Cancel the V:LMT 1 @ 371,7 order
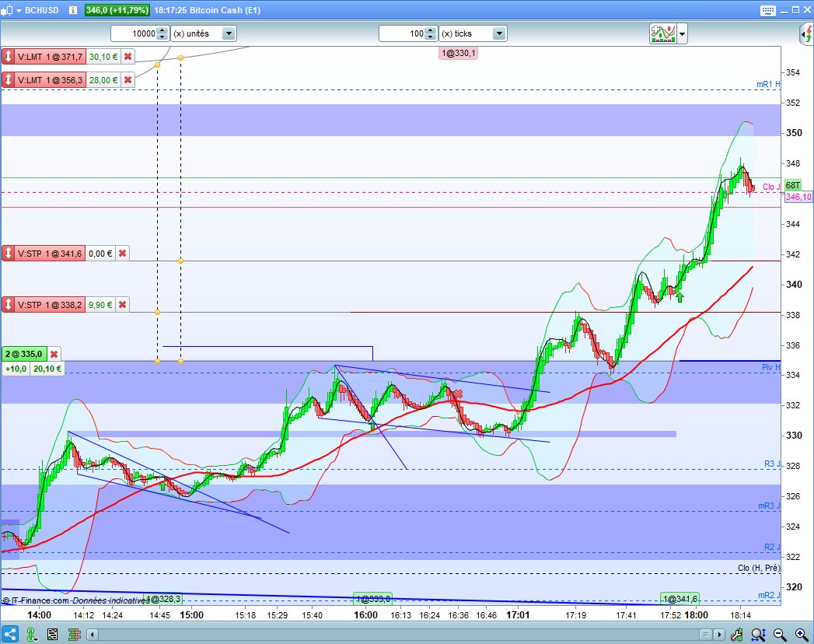Image resolution: width=814 pixels, height=644 pixels. tap(128, 57)
